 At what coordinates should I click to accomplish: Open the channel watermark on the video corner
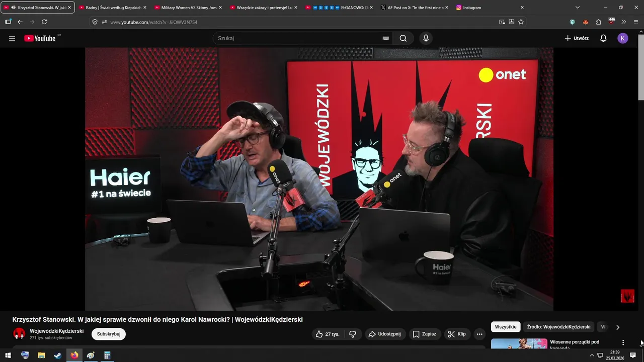(x=627, y=296)
